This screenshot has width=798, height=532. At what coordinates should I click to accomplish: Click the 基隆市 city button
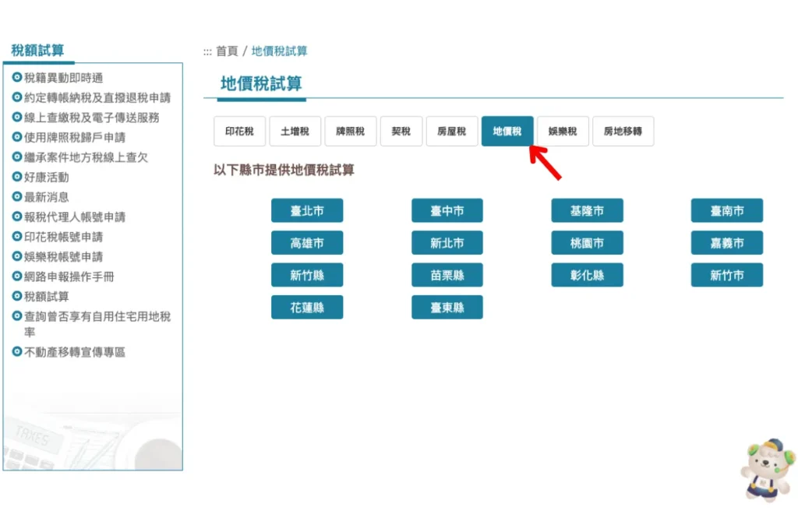(x=587, y=210)
